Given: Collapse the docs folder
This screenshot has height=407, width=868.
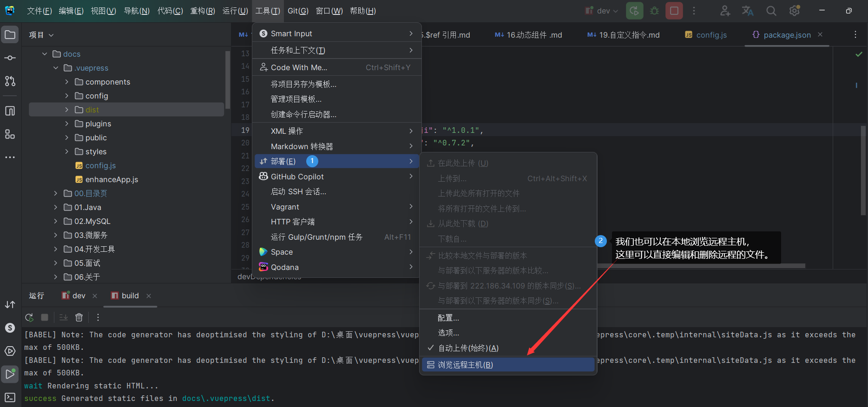Looking at the screenshot, I should tap(45, 54).
